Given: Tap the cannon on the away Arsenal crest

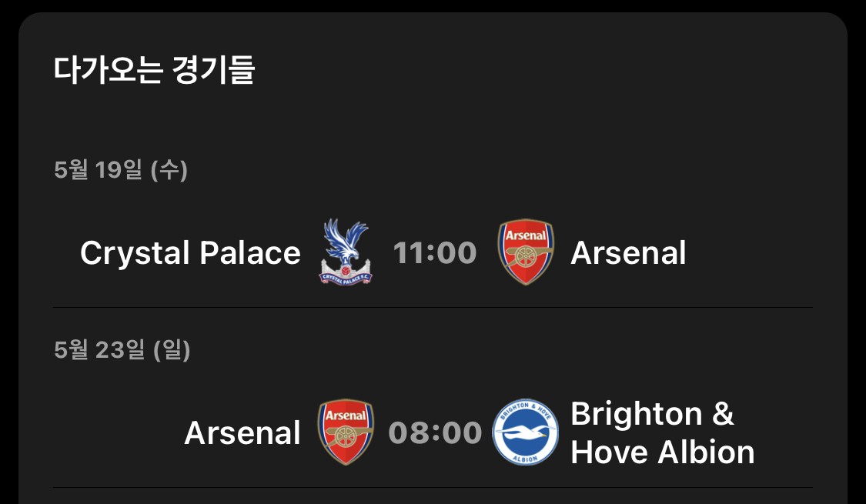Looking at the screenshot, I should [x=525, y=256].
